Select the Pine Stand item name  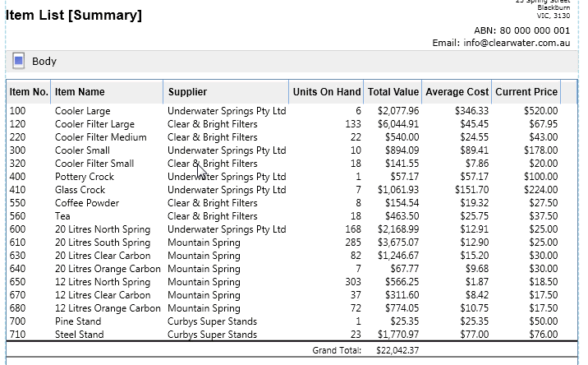(x=78, y=321)
